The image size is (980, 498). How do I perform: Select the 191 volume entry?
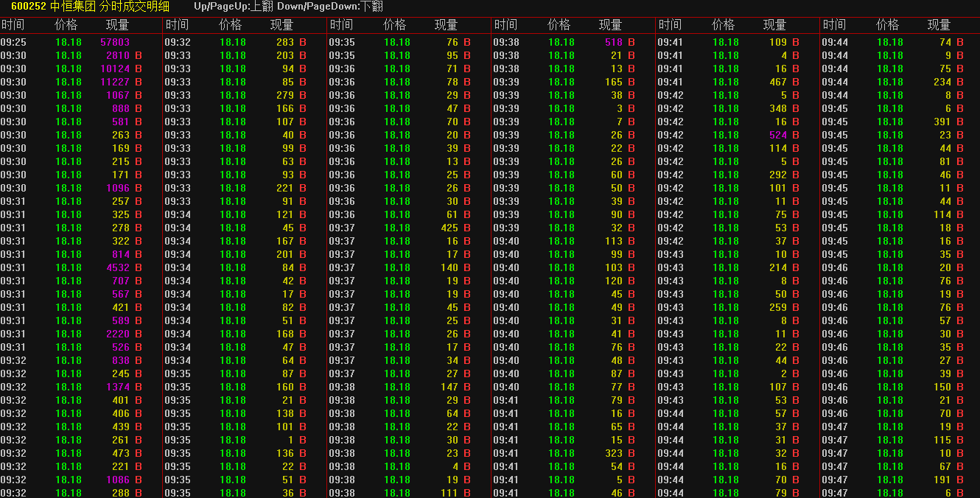942,480
